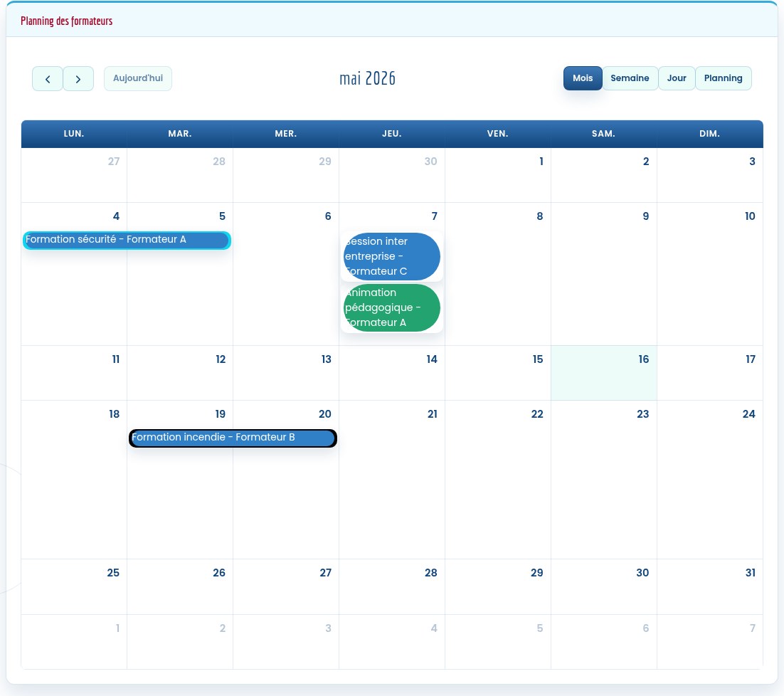The width and height of the screenshot is (784, 696).
Task: Select greyed day 1 of June
Action: pos(117,628)
